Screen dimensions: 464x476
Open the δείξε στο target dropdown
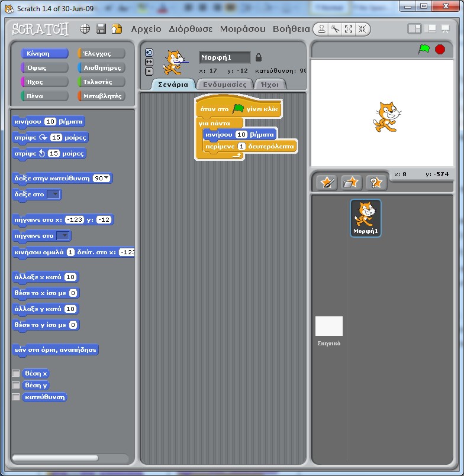click(54, 194)
